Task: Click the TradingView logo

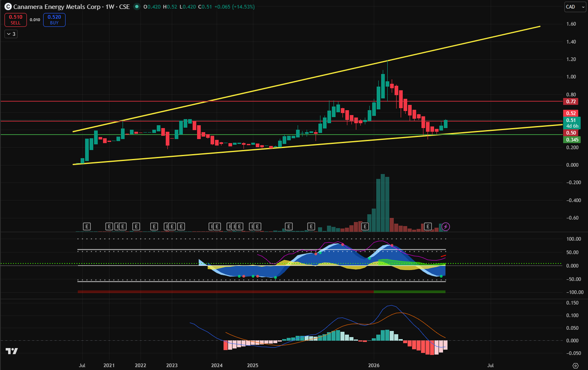Action: (12, 351)
